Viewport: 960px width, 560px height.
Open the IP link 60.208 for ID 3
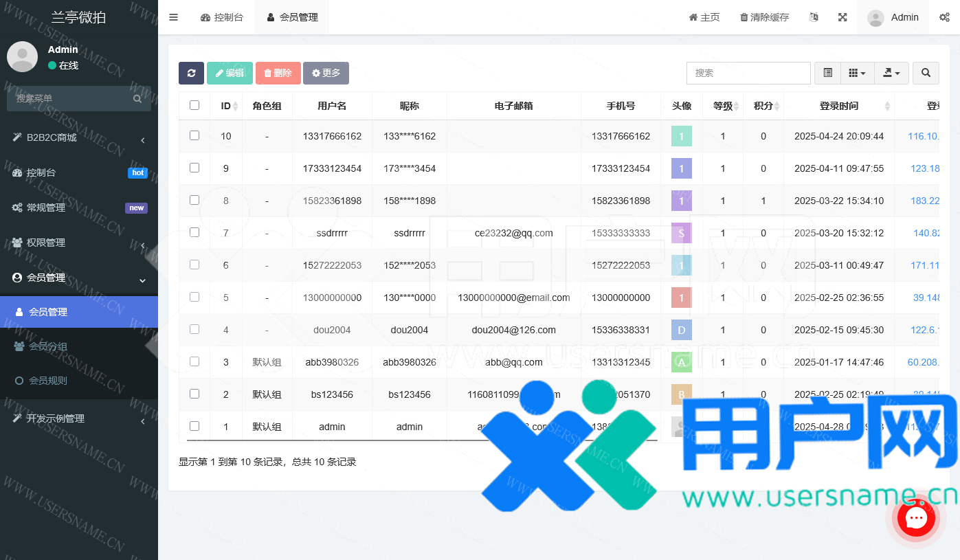point(924,362)
